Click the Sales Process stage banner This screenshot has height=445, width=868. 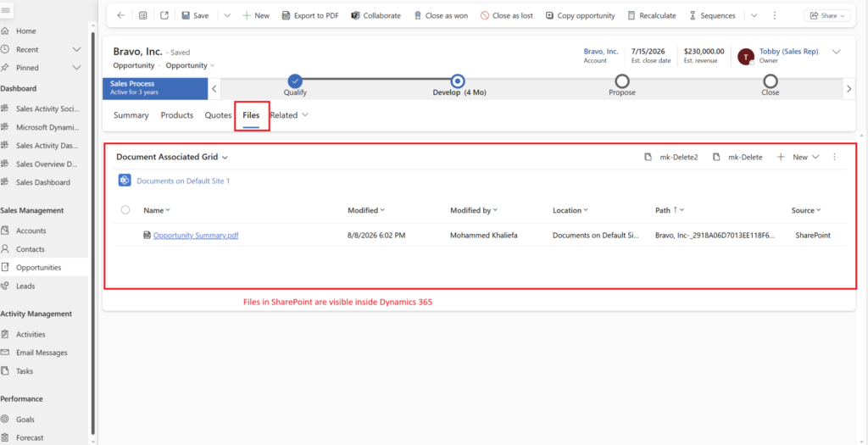(155, 88)
